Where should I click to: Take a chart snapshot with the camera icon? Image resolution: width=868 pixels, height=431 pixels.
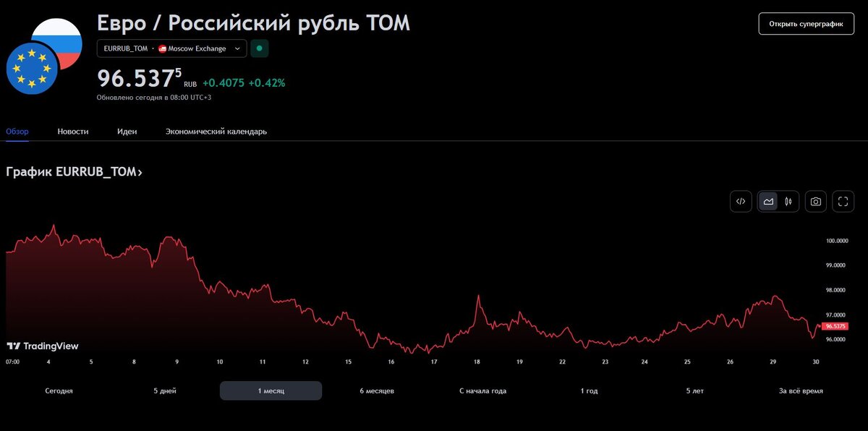click(x=815, y=201)
